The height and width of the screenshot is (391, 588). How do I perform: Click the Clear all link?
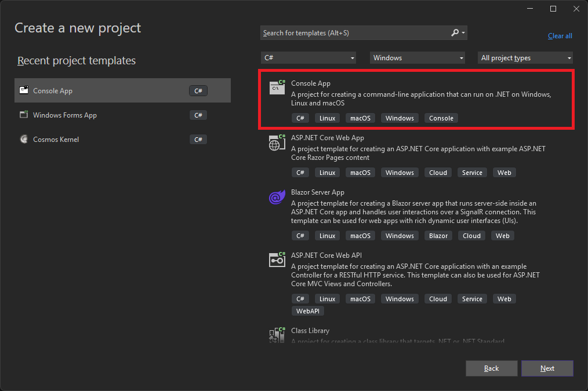pyautogui.click(x=560, y=36)
